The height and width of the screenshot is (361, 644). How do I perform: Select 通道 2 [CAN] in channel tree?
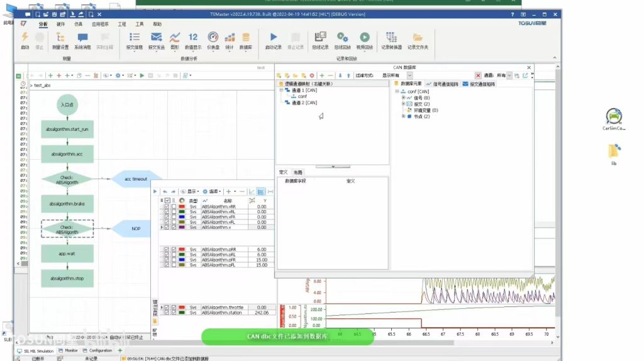[x=304, y=103]
